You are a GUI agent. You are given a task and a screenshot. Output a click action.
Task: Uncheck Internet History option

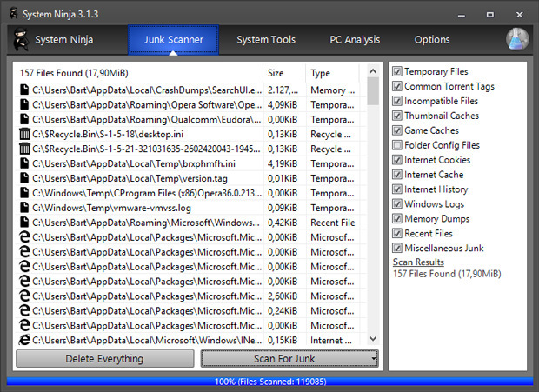pos(397,189)
